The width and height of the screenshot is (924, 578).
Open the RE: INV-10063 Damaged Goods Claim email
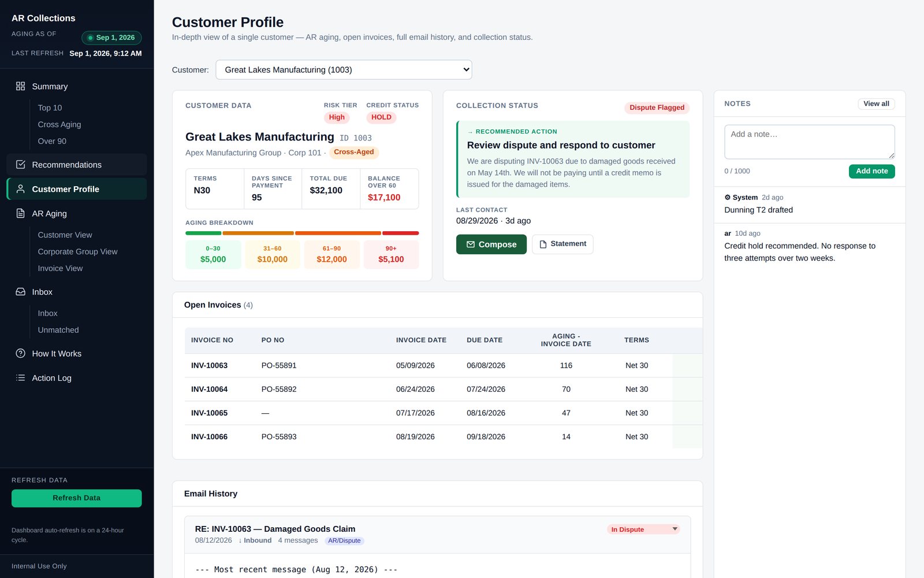(x=275, y=529)
